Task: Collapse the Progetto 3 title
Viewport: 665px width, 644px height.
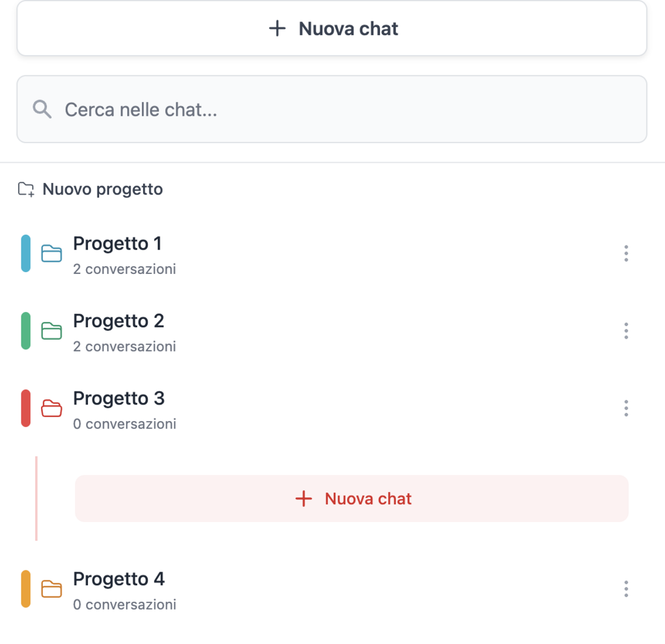Action: 118,398
